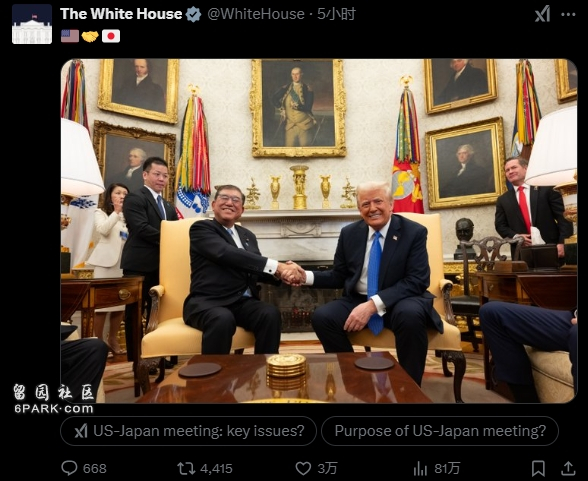Click the @WhiteHouse handle
Viewport: 588px width, 481px height.
click(x=256, y=14)
